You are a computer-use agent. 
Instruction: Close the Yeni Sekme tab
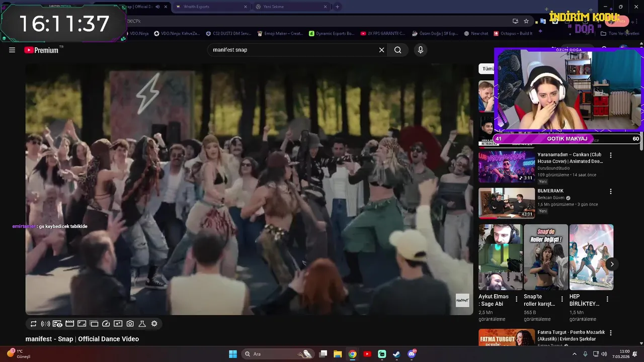pos(325,7)
